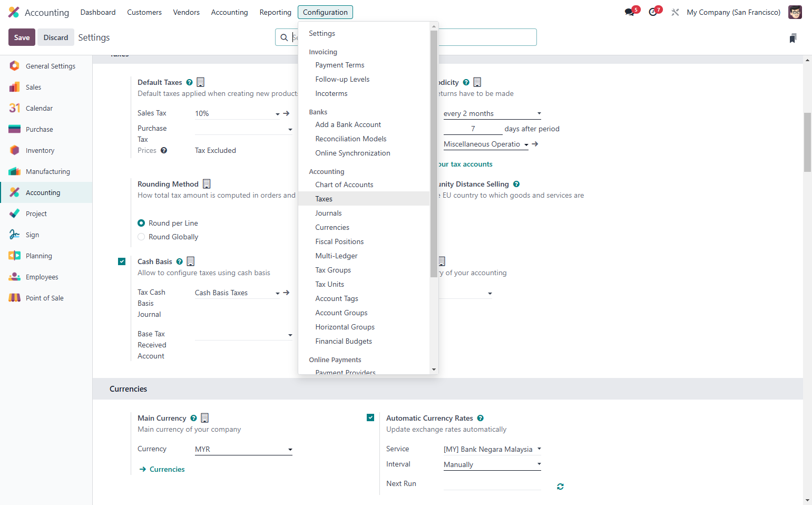The width and height of the screenshot is (812, 505).
Task: Open Purchase settings in sidebar
Action: pos(46,129)
